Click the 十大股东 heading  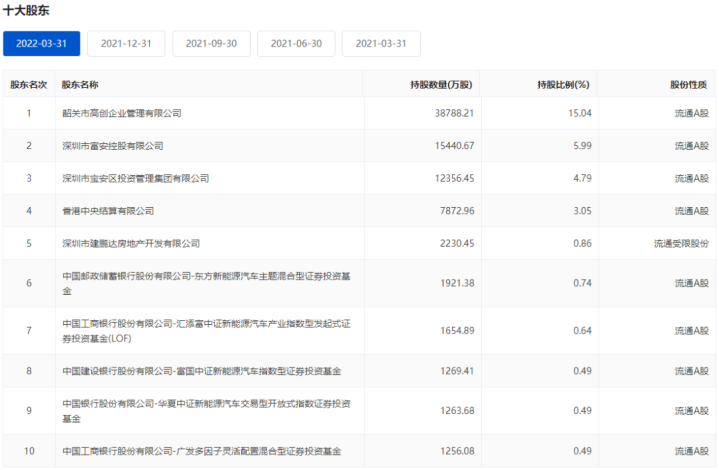[x=26, y=10]
